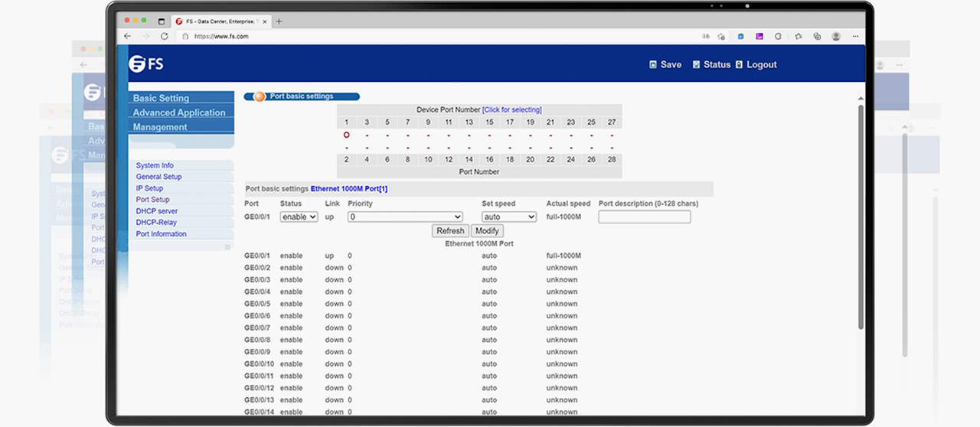The height and width of the screenshot is (427, 980).
Task: Open the browser three-dot settings menu
Action: (855, 36)
